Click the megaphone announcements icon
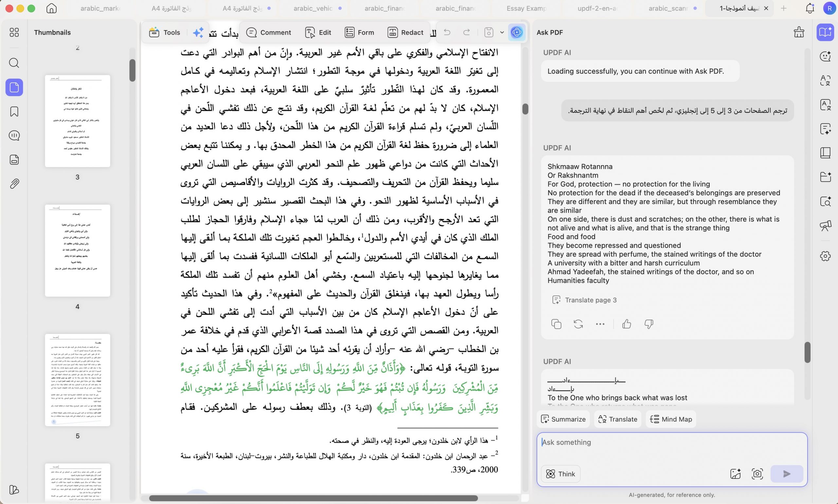This screenshot has height=504, width=838. click(826, 225)
